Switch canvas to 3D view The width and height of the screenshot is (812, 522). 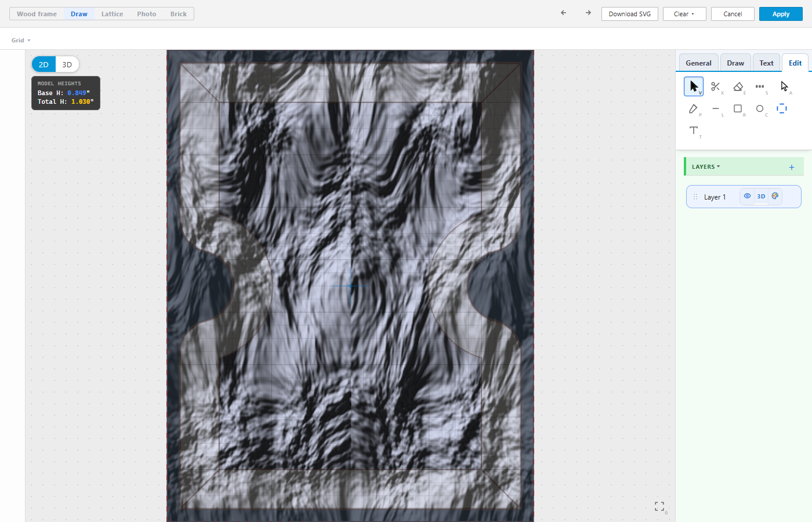coord(67,64)
